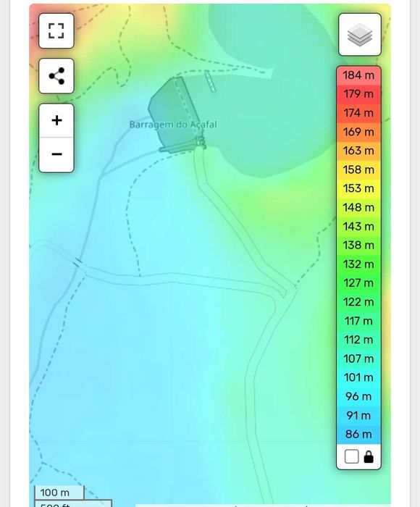Tick the checkbox beside the lock
The image size is (420, 507).
tap(351, 456)
